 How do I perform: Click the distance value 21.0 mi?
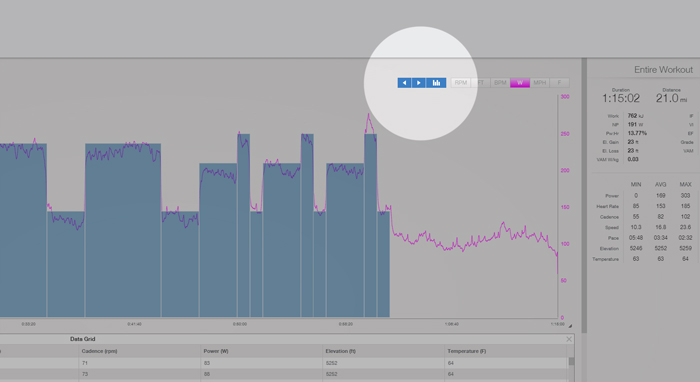click(x=671, y=98)
